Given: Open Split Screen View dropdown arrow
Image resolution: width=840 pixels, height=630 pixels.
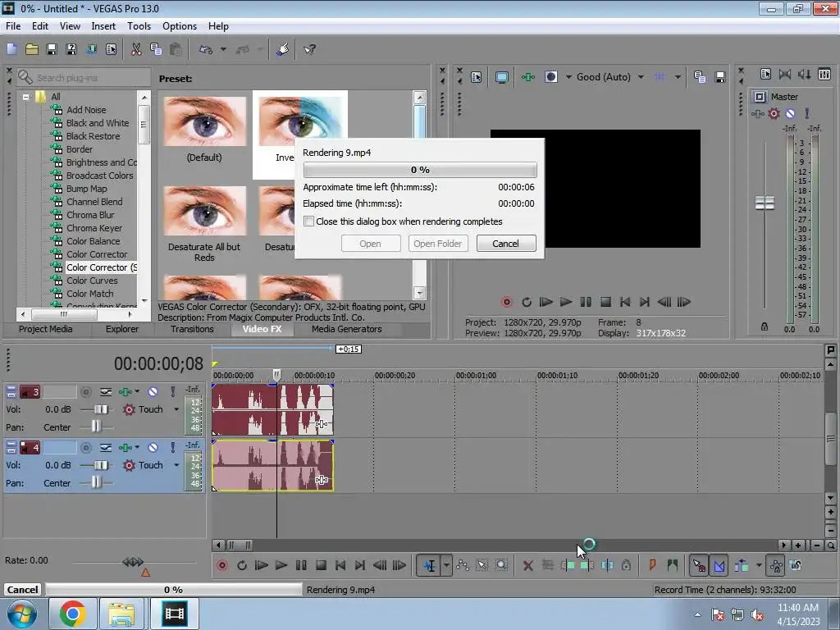Looking at the screenshot, I should coord(568,77).
